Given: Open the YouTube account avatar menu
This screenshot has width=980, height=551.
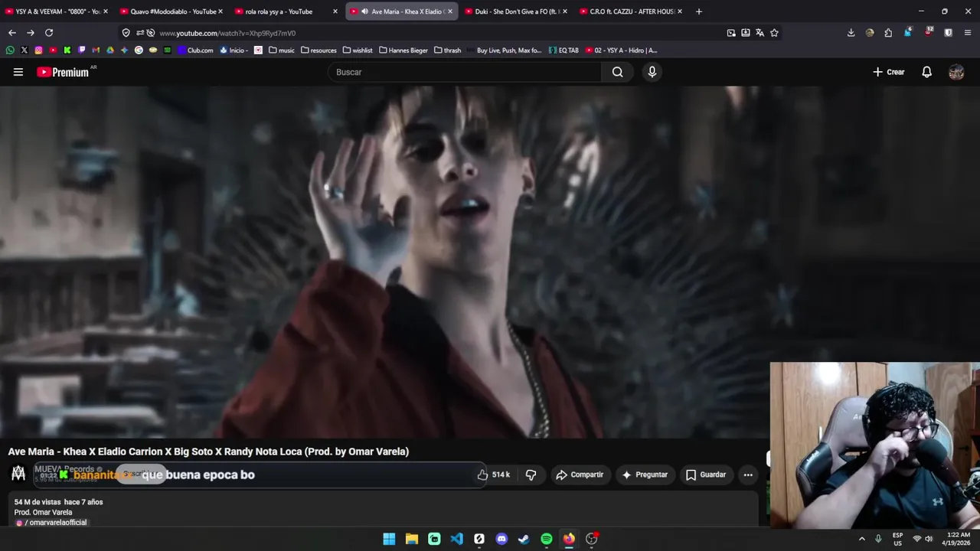Looking at the screenshot, I should coord(956,72).
